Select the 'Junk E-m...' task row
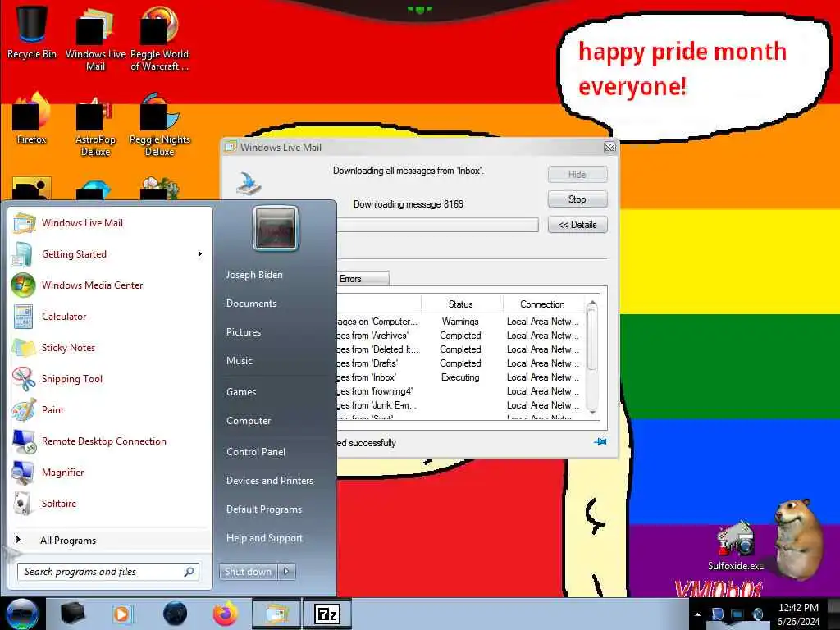 pos(461,405)
